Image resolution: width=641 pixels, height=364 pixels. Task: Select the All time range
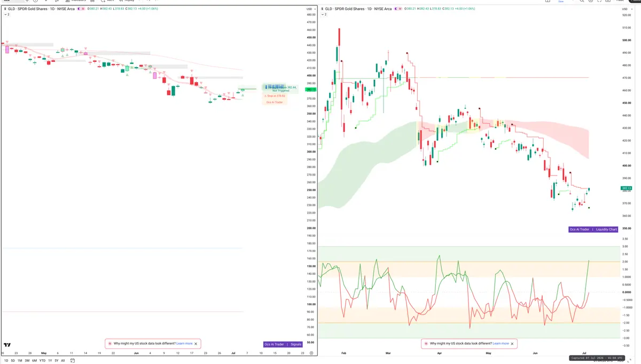pyautogui.click(x=62, y=361)
